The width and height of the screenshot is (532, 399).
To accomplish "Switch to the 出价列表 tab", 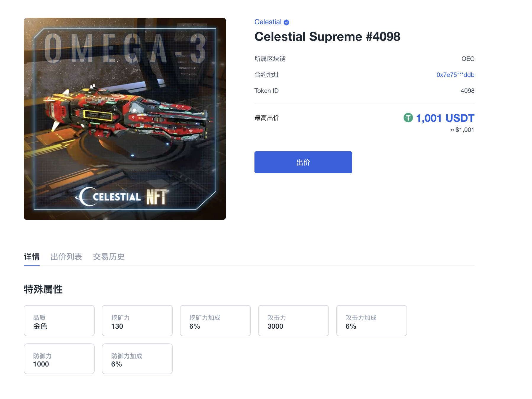I will 66,257.
